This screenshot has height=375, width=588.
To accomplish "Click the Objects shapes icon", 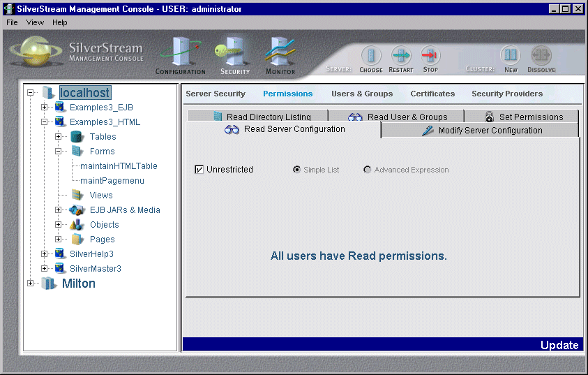I will (x=77, y=224).
